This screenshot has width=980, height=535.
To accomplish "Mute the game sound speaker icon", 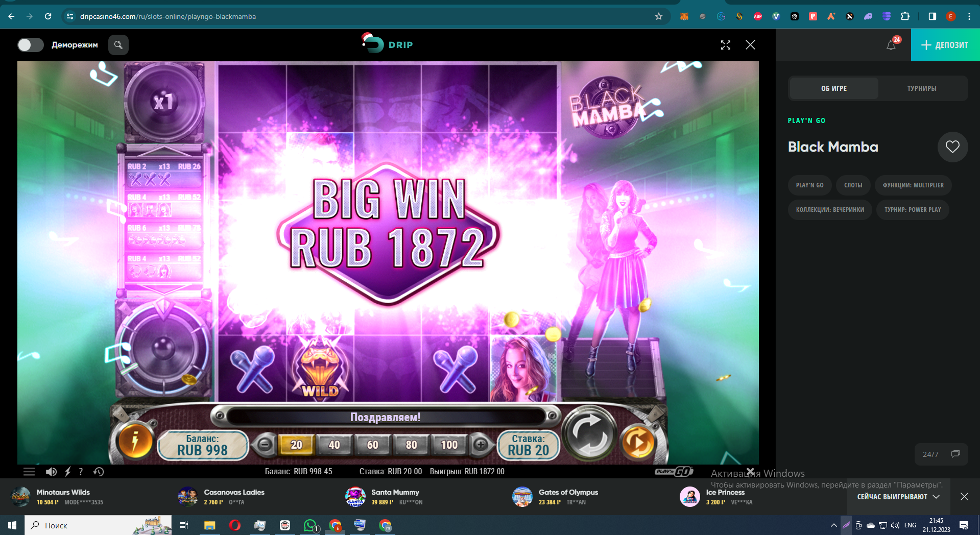I will 51,472.
